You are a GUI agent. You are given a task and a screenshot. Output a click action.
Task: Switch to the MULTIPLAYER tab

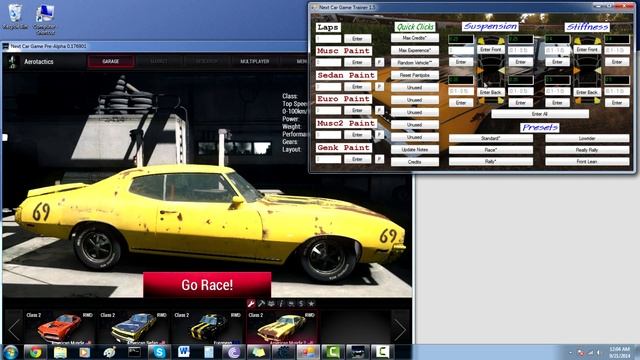tap(255, 61)
